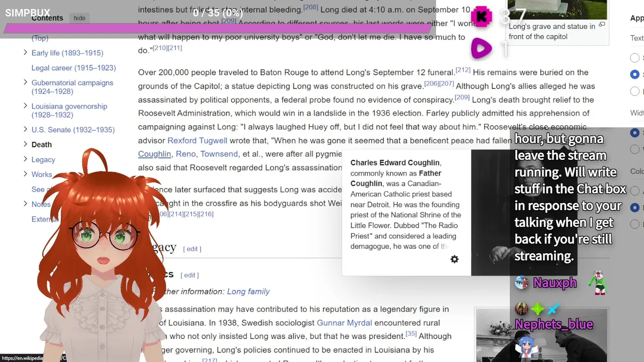Select the third Text size radio option
The width and height of the screenshot is (644, 362).
coord(635,91)
